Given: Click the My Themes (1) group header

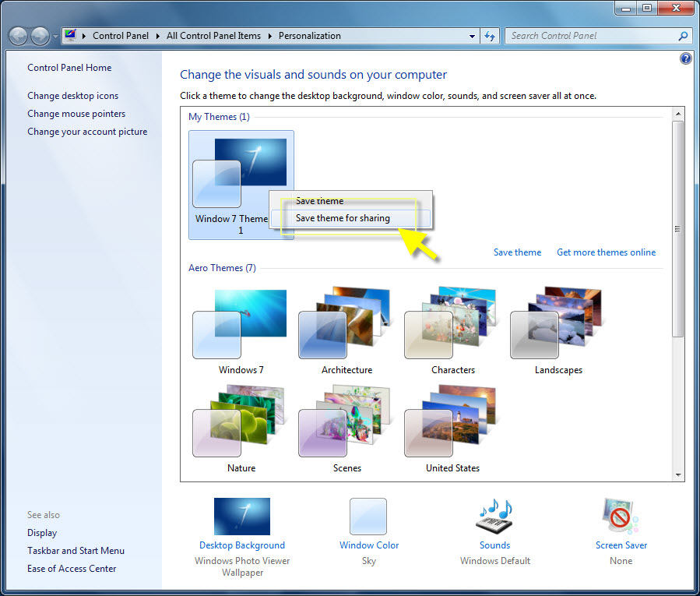Looking at the screenshot, I should tap(219, 117).
